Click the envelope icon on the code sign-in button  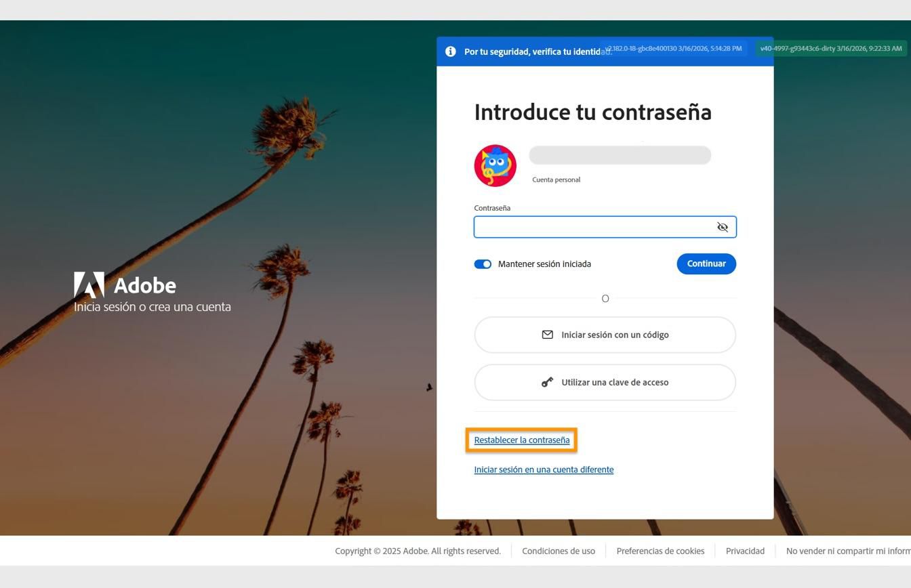coord(548,334)
